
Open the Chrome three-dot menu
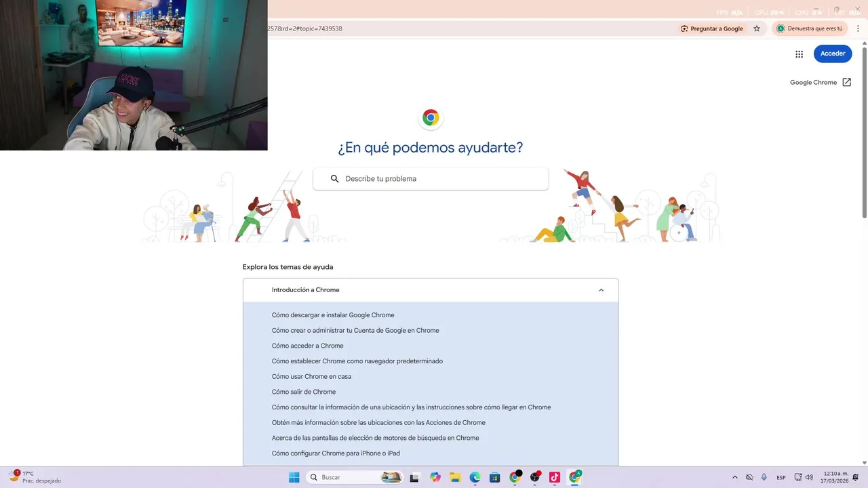[858, 28]
